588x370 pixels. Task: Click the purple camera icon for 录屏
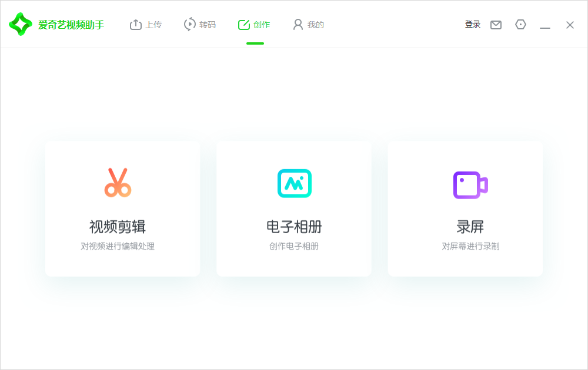470,185
